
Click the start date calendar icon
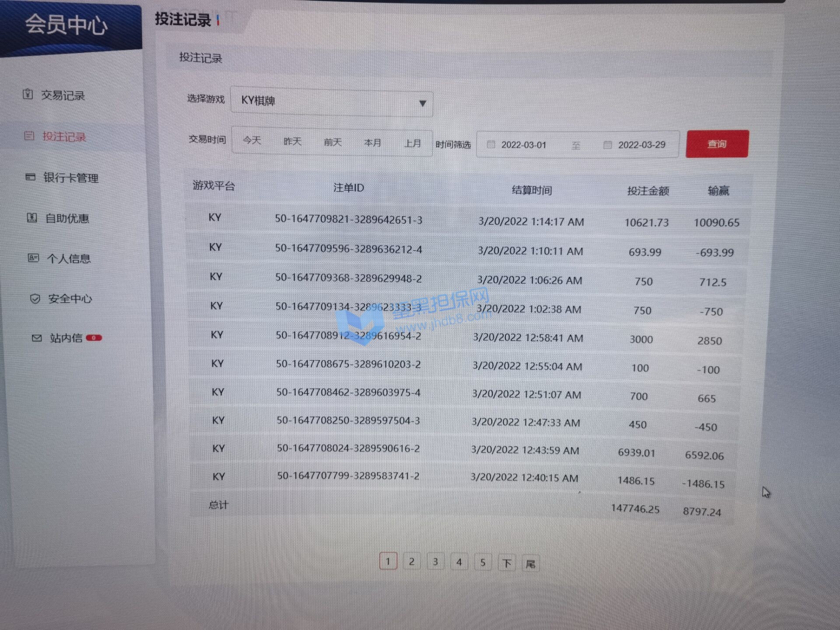[491, 144]
